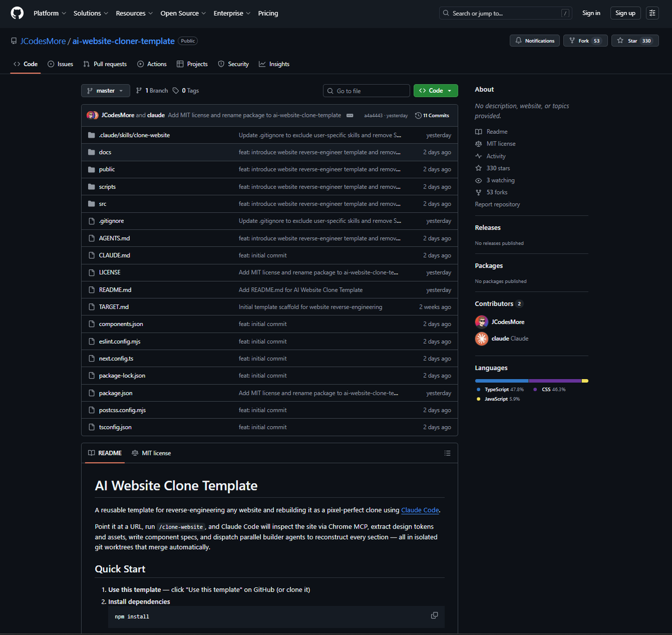This screenshot has width=672, height=635.
Task: Open the green Code dropdown button
Action: [x=436, y=91]
